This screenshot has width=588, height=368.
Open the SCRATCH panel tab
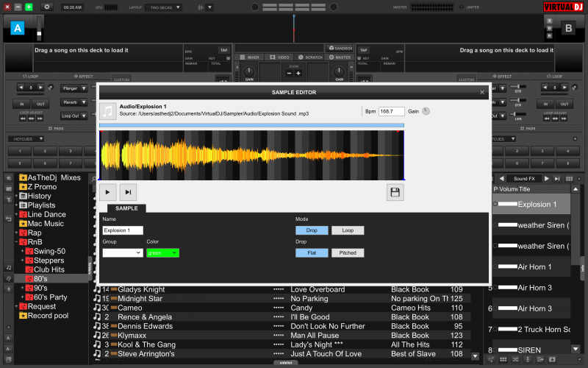[310, 57]
